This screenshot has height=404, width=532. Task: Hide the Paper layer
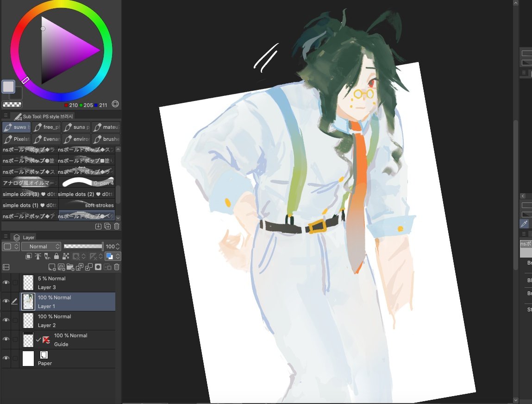click(6, 358)
